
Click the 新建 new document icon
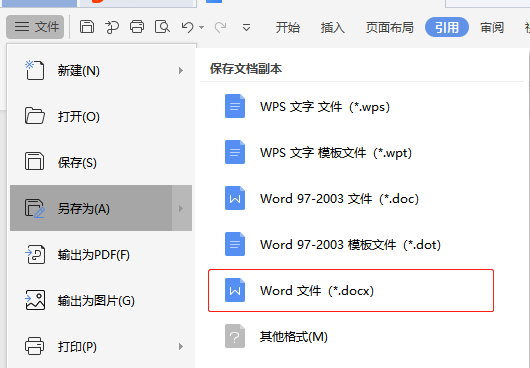tap(34, 70)
